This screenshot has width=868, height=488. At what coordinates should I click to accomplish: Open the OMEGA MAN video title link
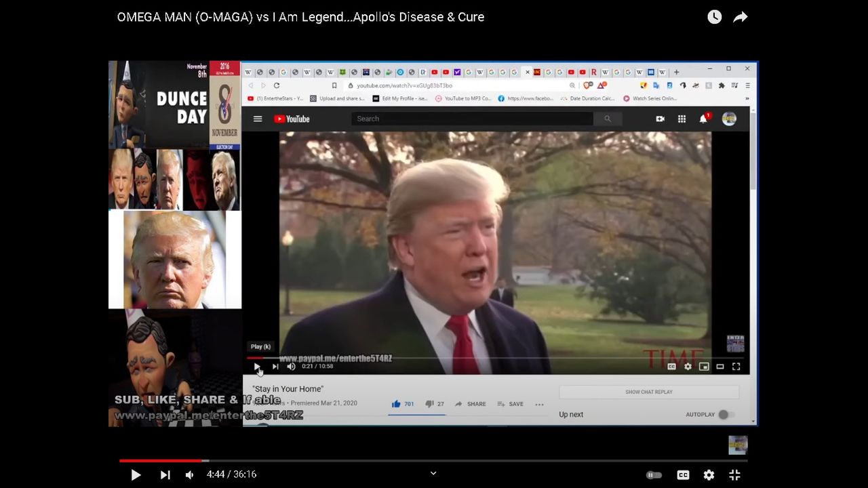click(x=300, y=17)
